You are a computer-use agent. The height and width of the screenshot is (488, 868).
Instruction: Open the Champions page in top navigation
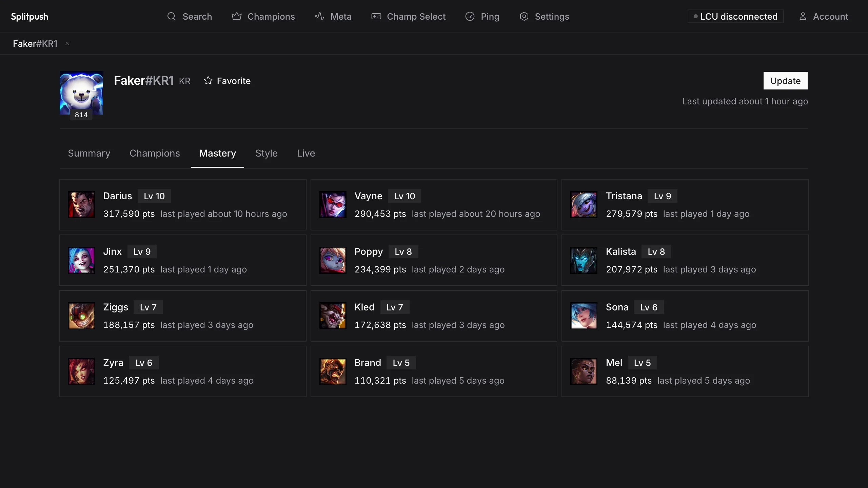[x=263, y=16]
